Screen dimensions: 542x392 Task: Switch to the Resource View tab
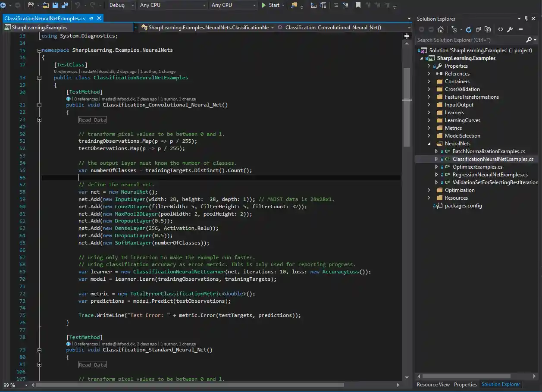tap(433, 384)
